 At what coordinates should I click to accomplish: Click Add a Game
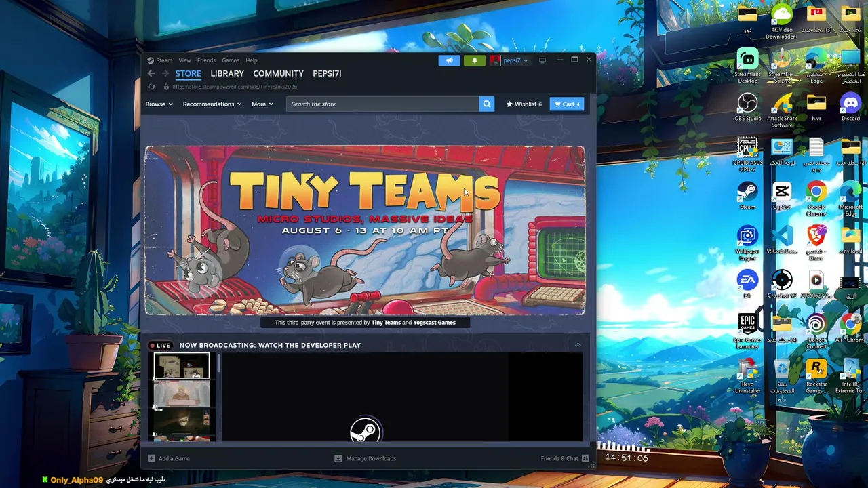point(169,458)
